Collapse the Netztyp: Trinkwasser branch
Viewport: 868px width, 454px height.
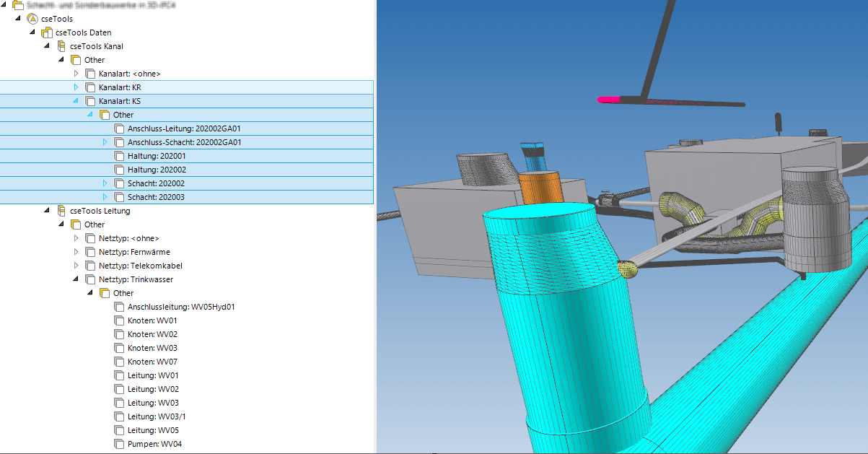(x=76, y=279)
